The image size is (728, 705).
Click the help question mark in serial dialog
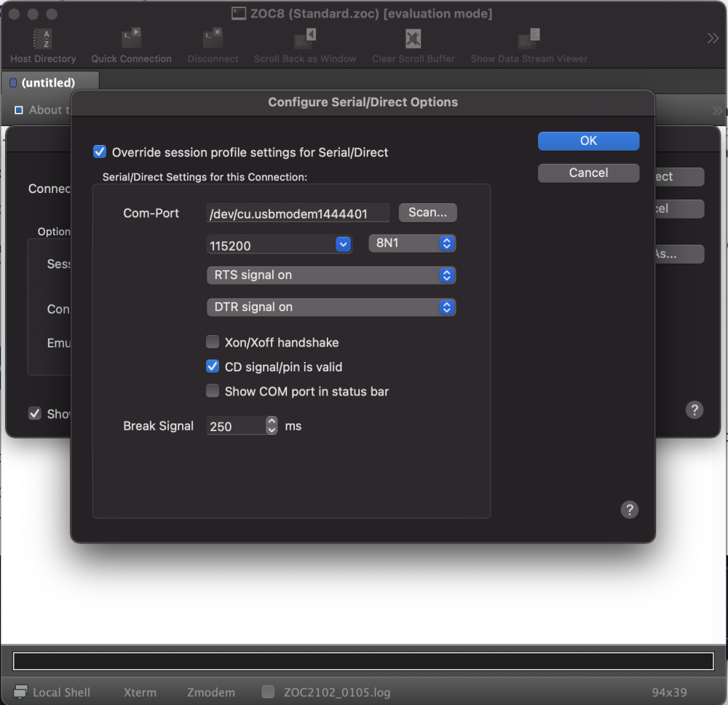pos(630,510)
